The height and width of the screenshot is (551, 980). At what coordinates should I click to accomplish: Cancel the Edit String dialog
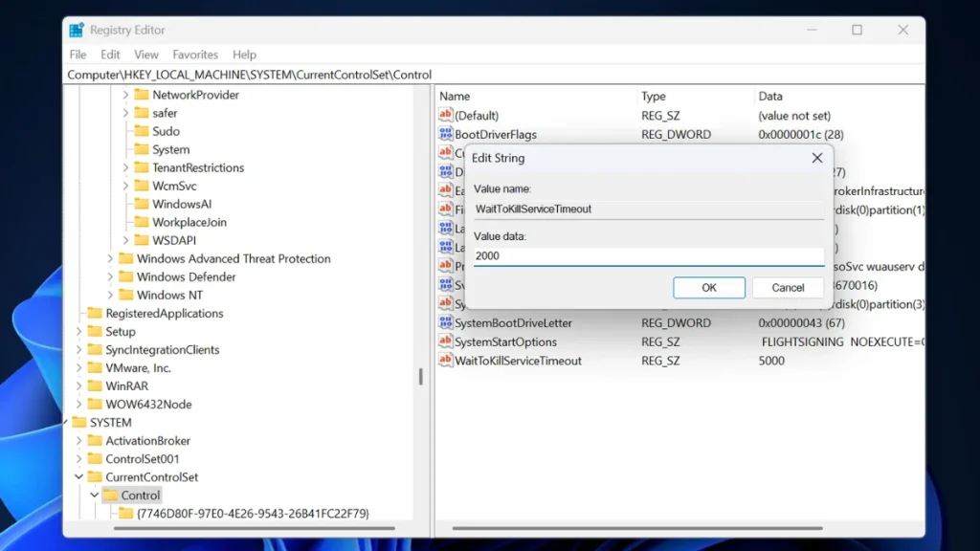click(x=788, y=287)
